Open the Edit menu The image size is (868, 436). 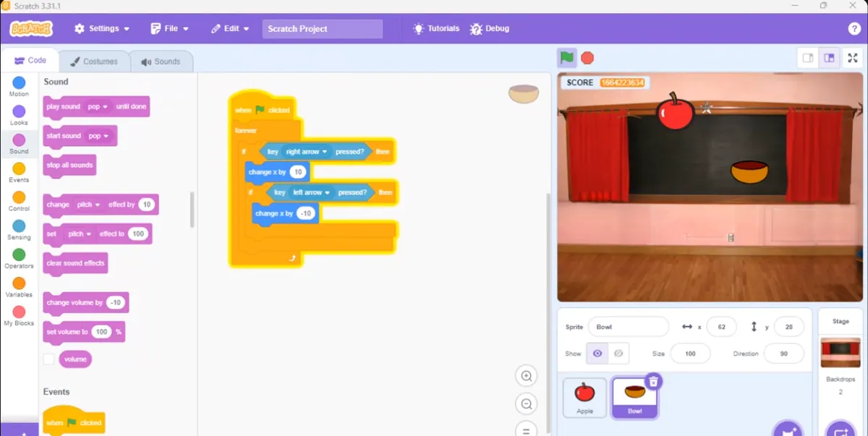click(x=230, y=29)
